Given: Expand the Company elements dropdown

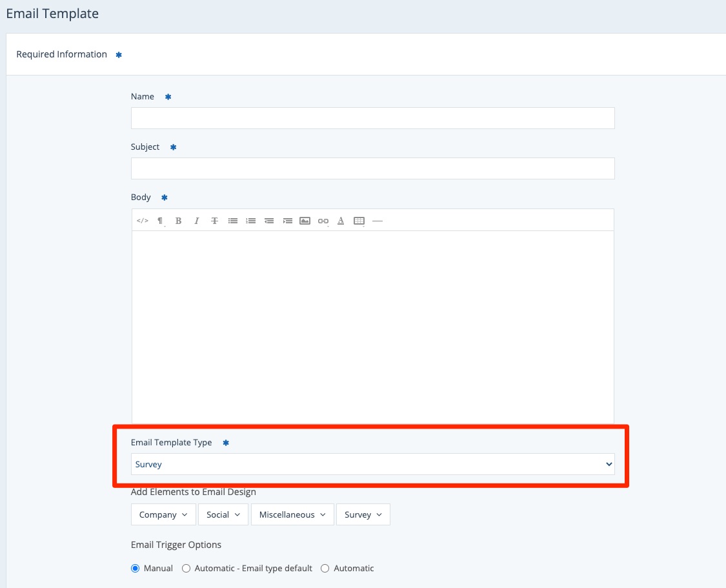Looking at the screenshot, I should point(163,514).
